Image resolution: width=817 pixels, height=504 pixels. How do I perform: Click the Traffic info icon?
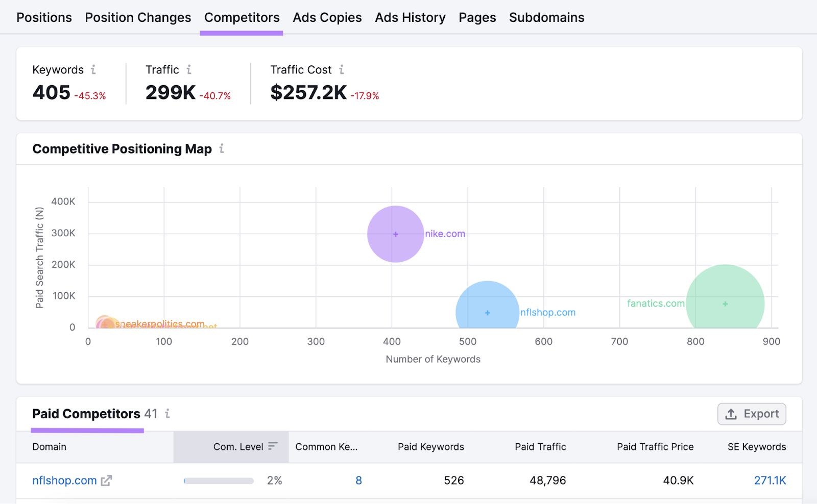189,70
